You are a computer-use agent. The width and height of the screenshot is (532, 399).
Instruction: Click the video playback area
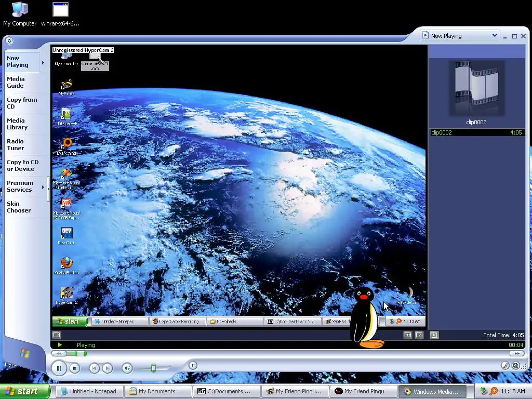(x=239, y=187)
